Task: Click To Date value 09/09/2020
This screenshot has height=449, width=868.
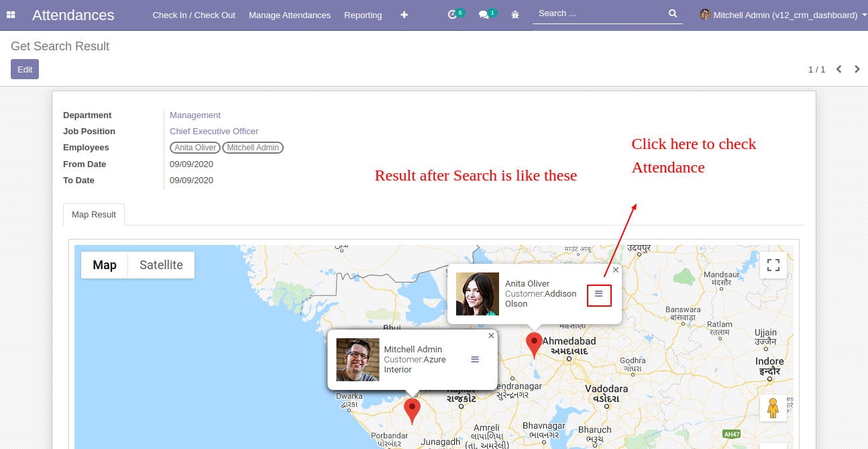Action: pyautogui.click(x=191, y=181)
